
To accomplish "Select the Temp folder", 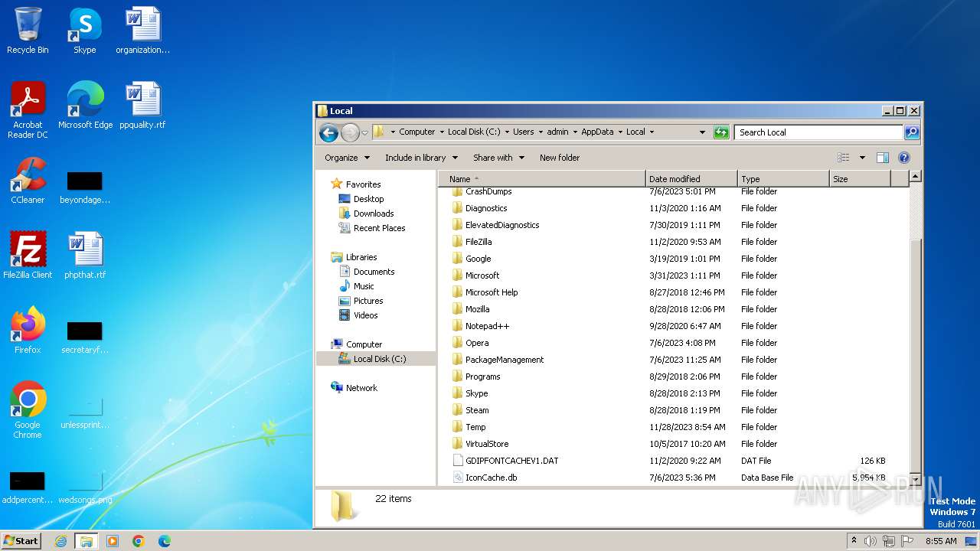I will (x=475, y=427).
